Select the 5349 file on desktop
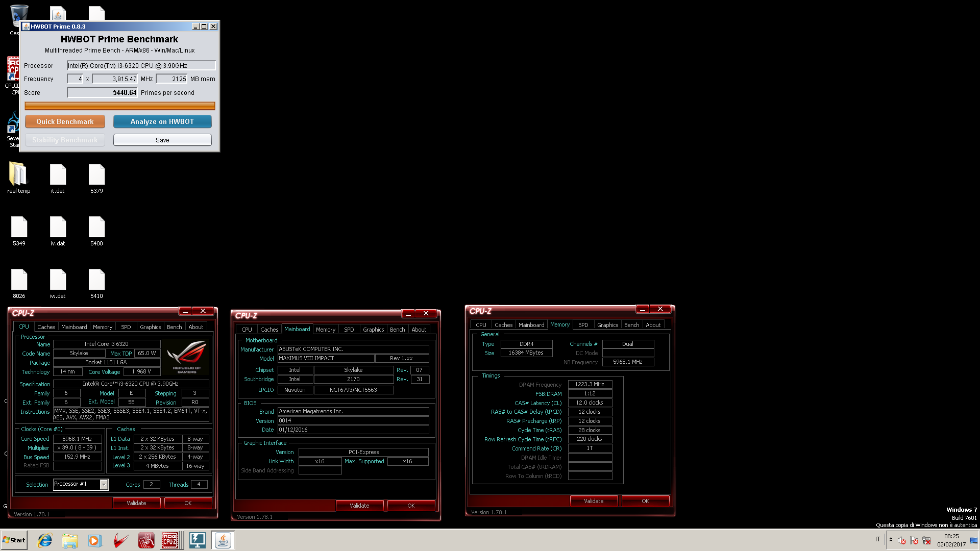The height and width of the screenshot is (551, 980). (x=19, y=231)
